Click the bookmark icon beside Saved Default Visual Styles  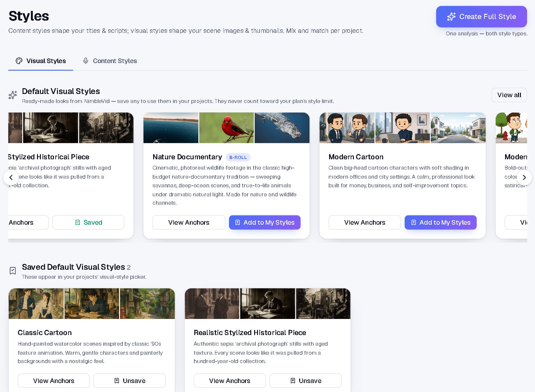click(13, 271)
